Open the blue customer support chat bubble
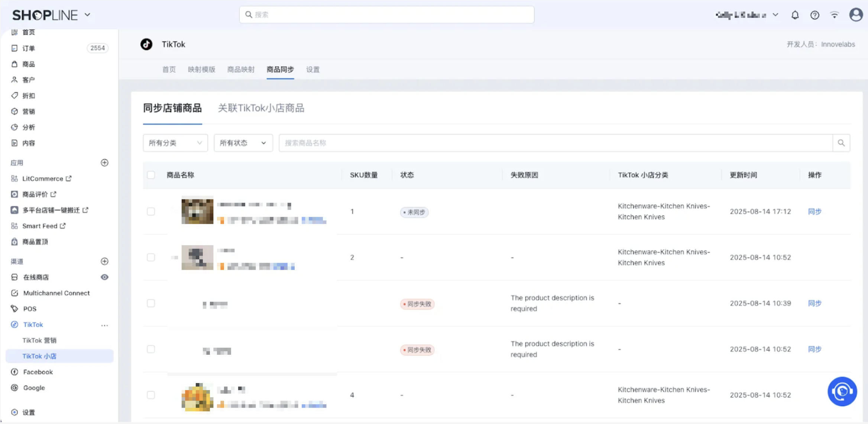 (842, 391)
